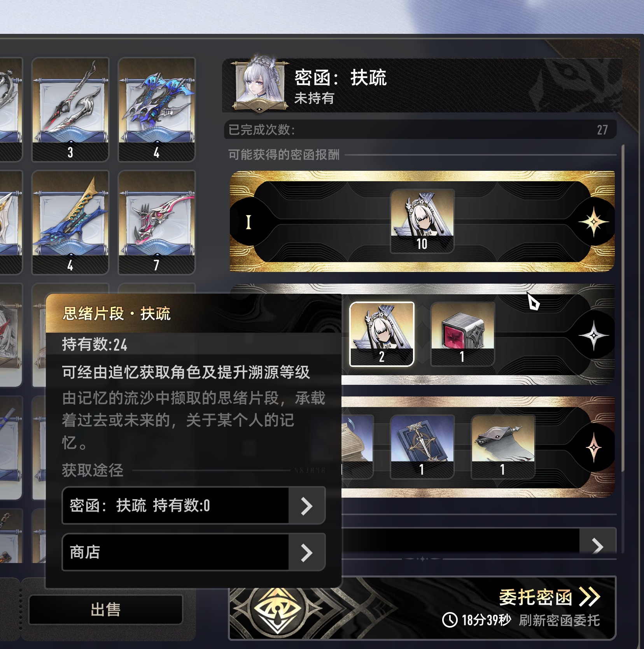Viewport: 644px width, 649px height.
Task: Click the rewards panel vertical scrollbar
Action: [x=623, y=307]
